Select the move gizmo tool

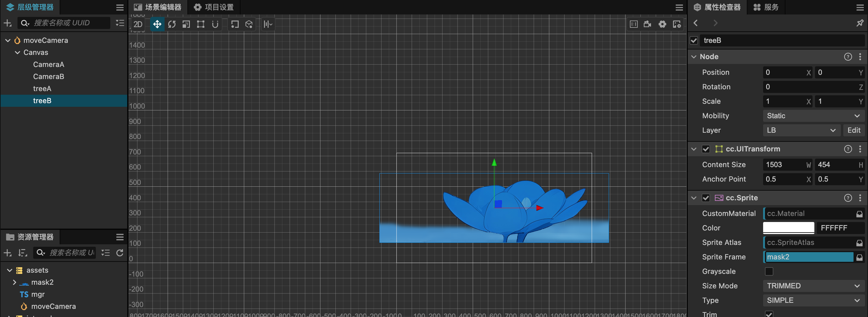click(x=157, y=24)
